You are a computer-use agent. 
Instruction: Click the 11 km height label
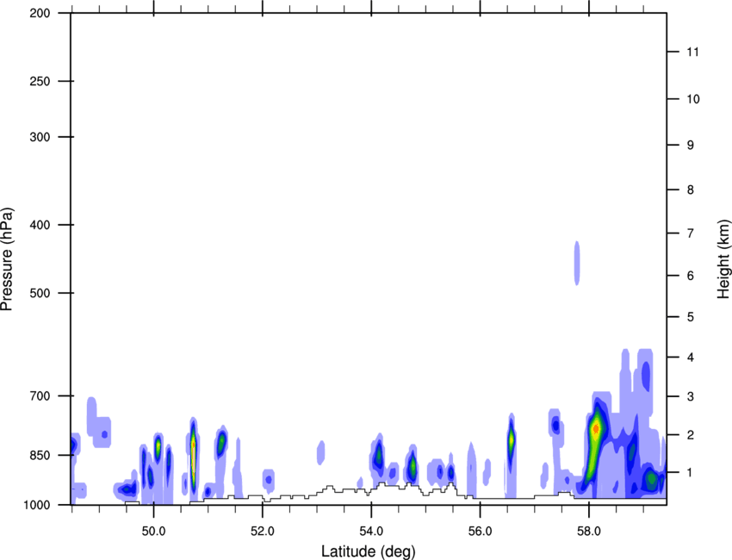coord(693,52)
